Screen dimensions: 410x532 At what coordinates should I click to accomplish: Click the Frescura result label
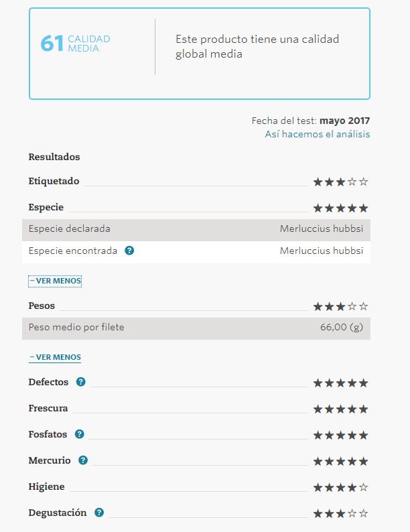[48, 408]
